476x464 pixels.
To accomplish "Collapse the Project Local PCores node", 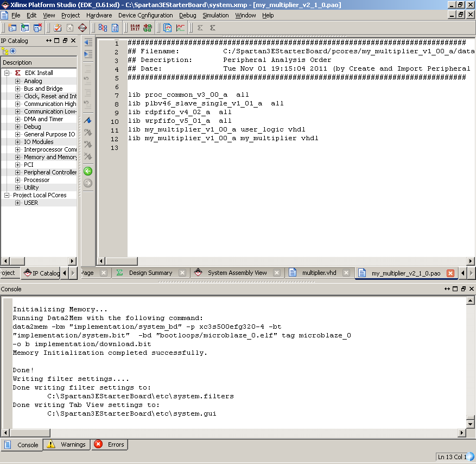I will tap(7, 195).
